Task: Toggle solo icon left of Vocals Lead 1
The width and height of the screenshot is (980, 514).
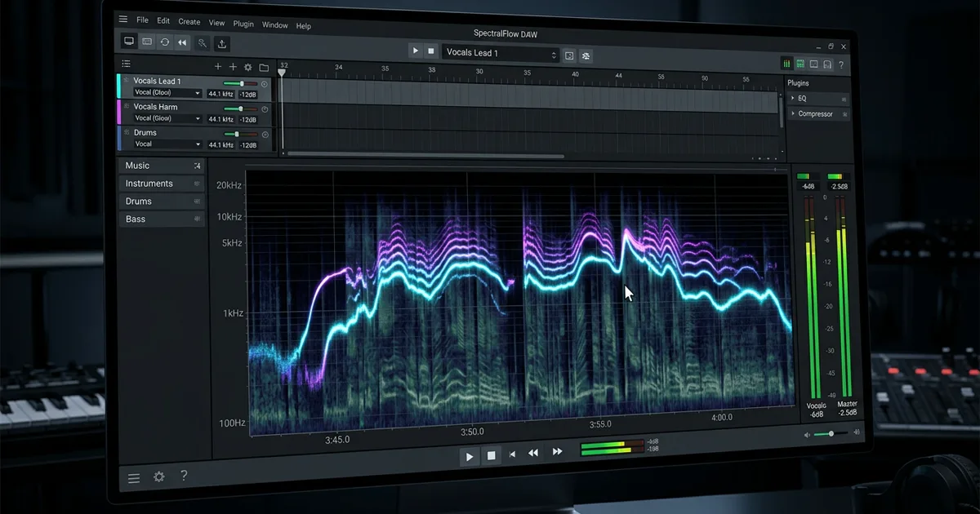Action: tap(127, 81)
